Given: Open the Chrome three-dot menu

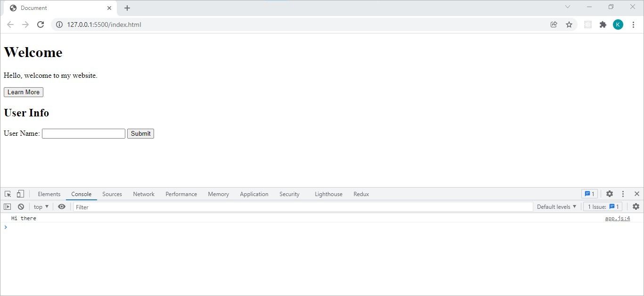Looking at the screenshot, I should point(633,25).
